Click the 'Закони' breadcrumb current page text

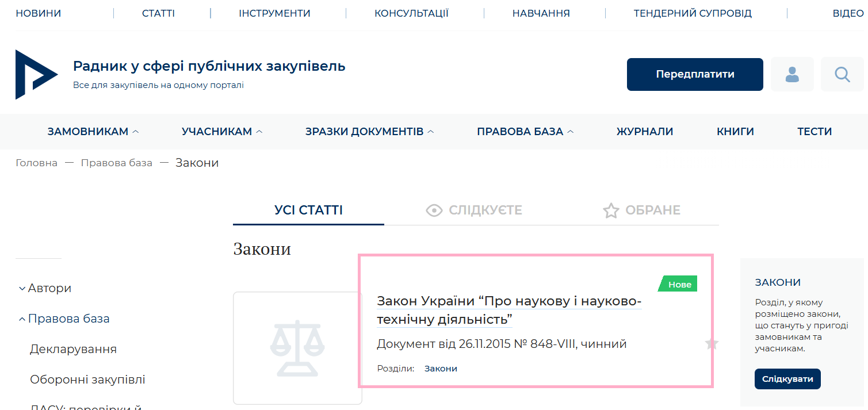197,163
